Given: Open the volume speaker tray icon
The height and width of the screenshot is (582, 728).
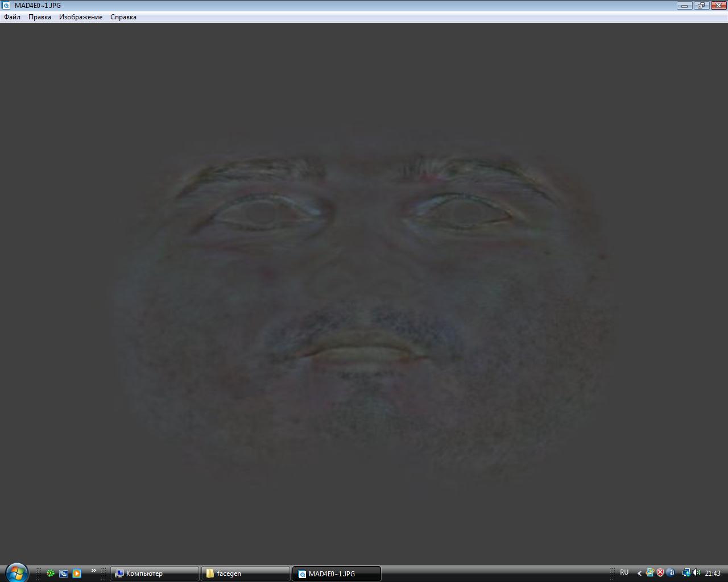Looking at the screenshot, I should coord(697,573).
